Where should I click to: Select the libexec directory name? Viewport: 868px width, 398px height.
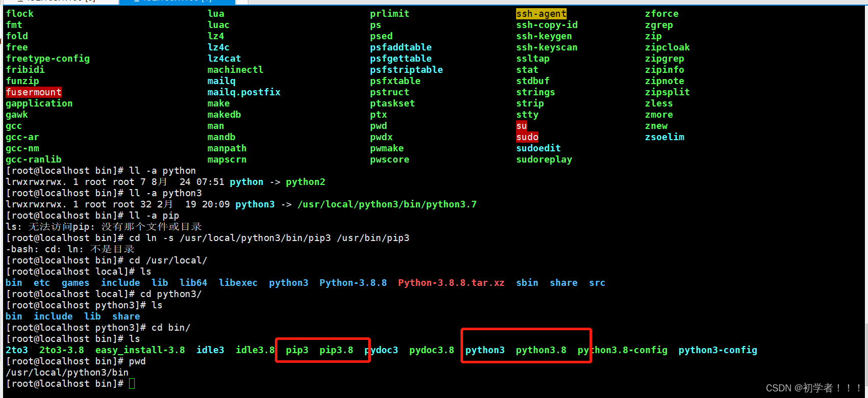tap(238, 283)
